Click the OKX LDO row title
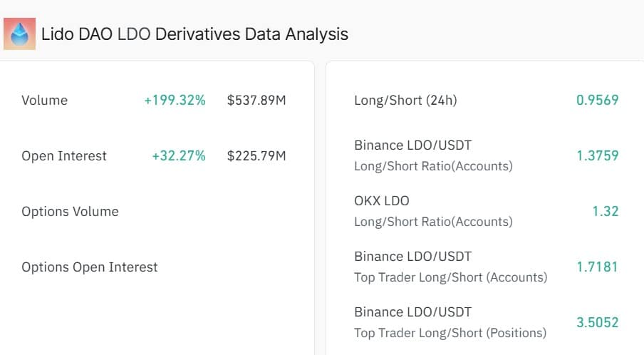The image size is (644, 355). 382,201
